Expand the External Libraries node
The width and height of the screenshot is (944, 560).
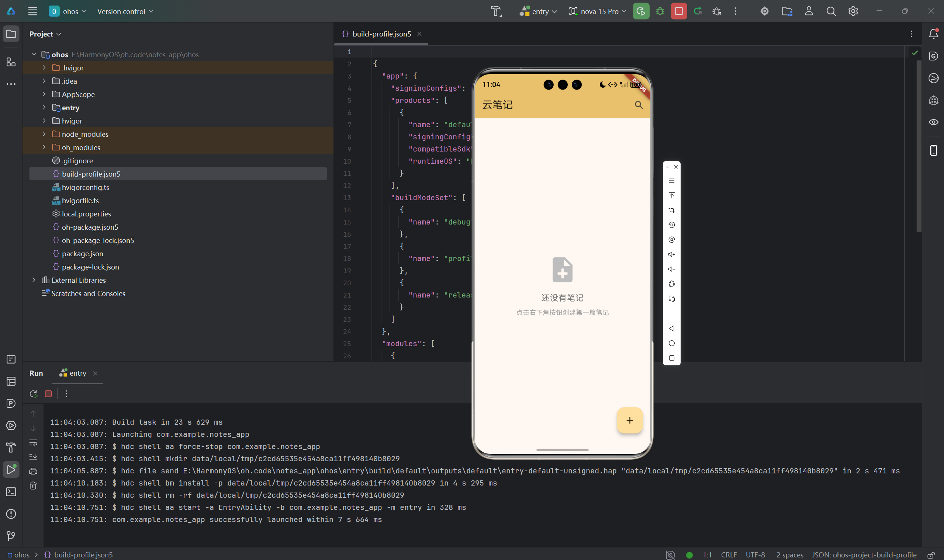[34, 280]
